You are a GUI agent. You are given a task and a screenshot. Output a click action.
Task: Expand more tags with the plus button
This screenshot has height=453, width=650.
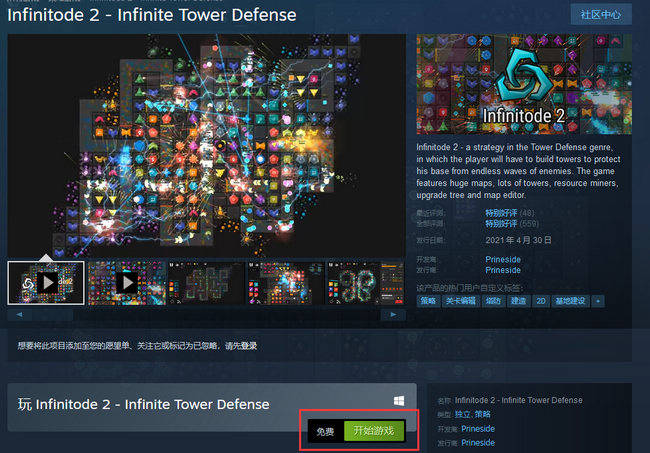598,301
